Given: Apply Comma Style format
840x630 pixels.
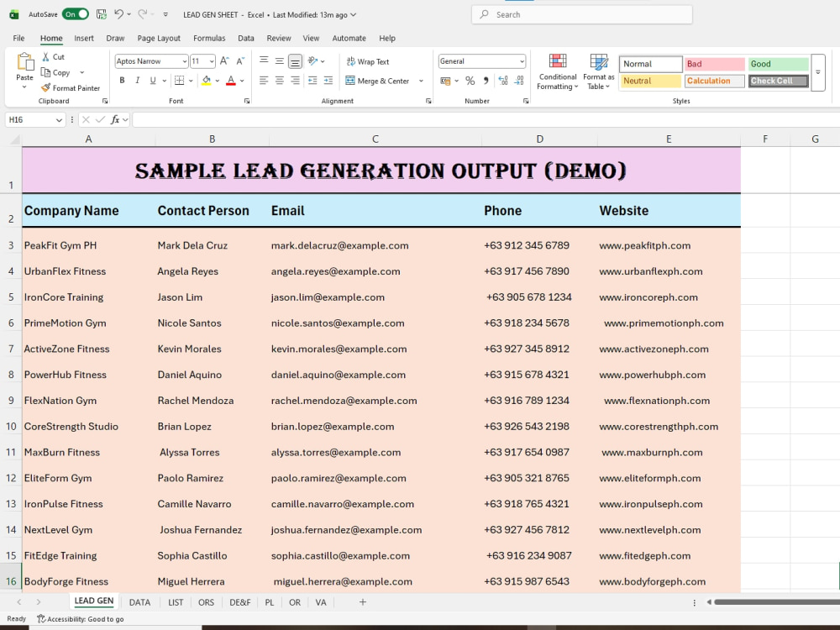Looking at the screenshot, I should (x=486, y=81).
